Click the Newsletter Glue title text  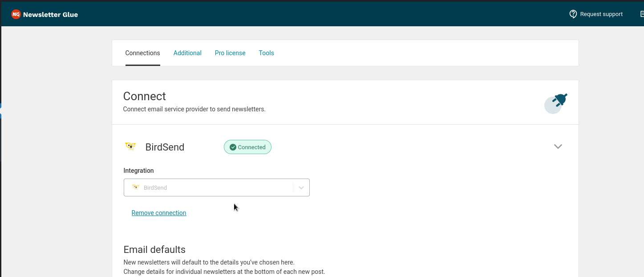[50, 15]
